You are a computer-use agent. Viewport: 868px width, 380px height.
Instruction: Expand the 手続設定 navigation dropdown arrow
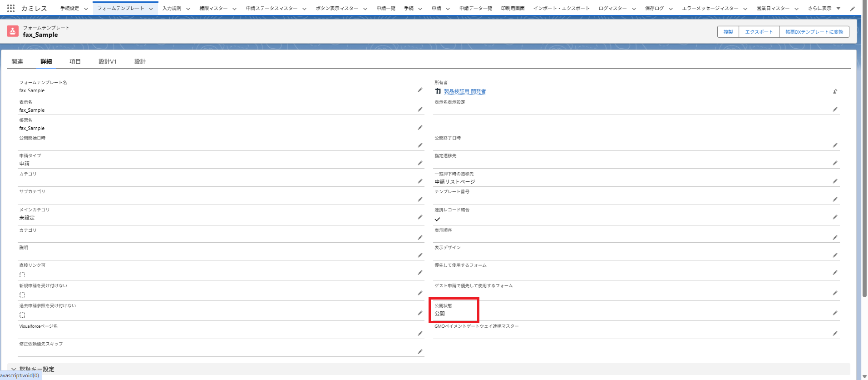(86, 9)
